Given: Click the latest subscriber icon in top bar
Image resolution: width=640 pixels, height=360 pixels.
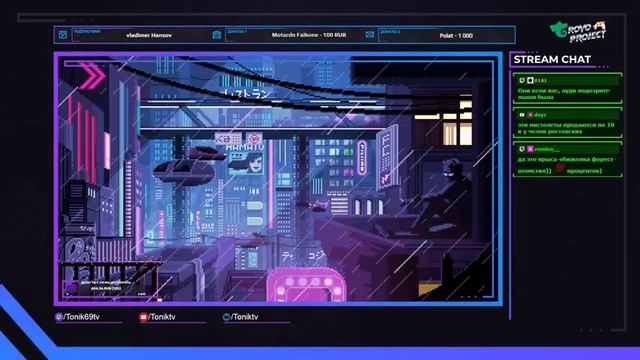Looking at the screenshot, I should click(x=62, y=35).
